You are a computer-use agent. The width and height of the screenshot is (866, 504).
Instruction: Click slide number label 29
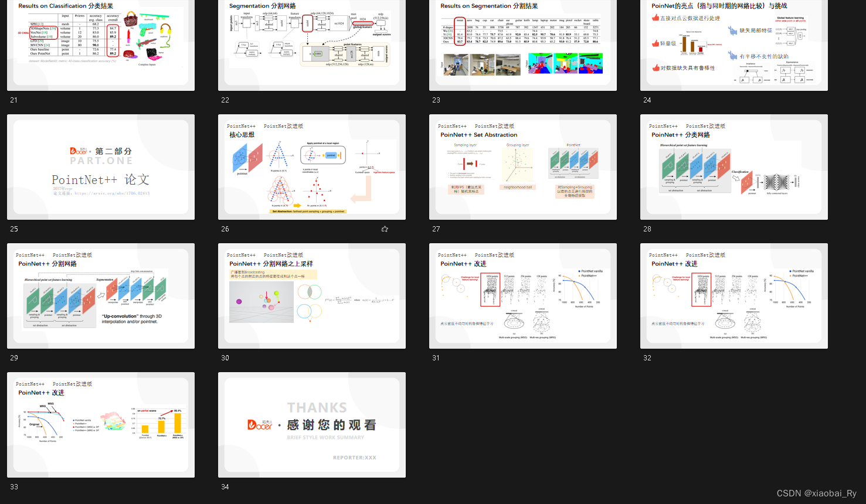pos(14,358)
